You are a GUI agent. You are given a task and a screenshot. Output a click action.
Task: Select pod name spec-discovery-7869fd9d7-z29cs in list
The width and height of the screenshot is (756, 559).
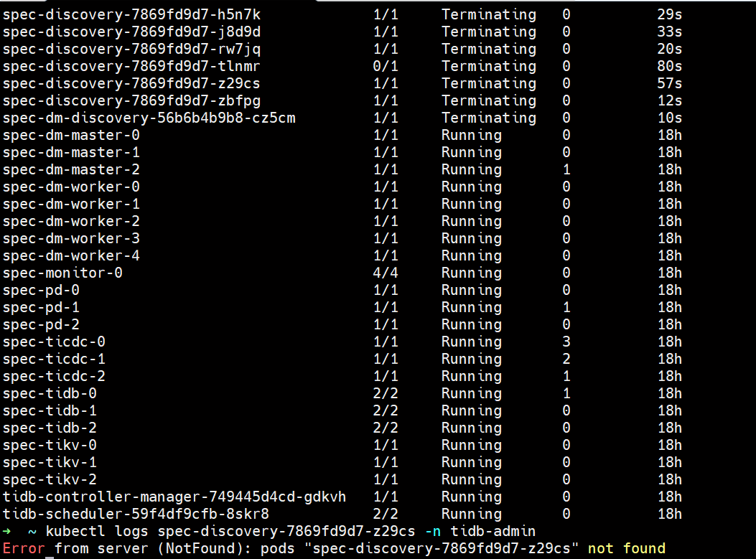point(131,84)
